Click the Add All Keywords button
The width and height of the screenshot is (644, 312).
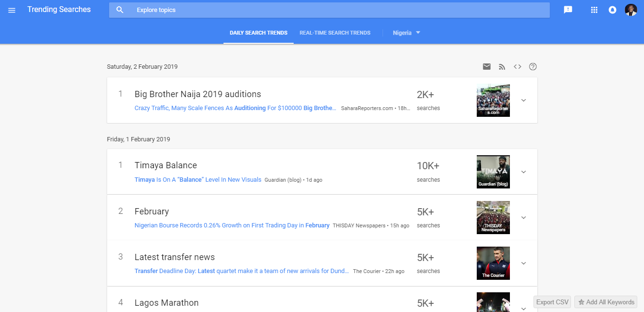[606, 302]
